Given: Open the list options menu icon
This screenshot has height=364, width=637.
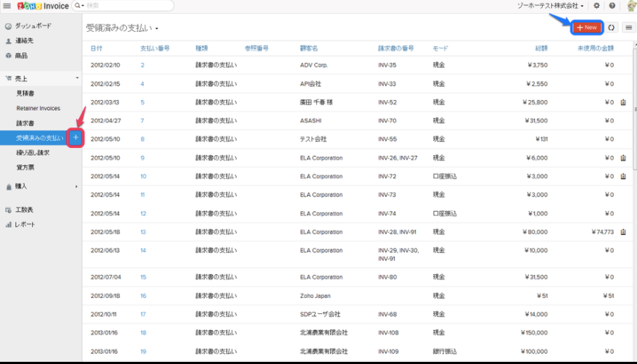Looking at the screenshot, I should coord(628,28).
